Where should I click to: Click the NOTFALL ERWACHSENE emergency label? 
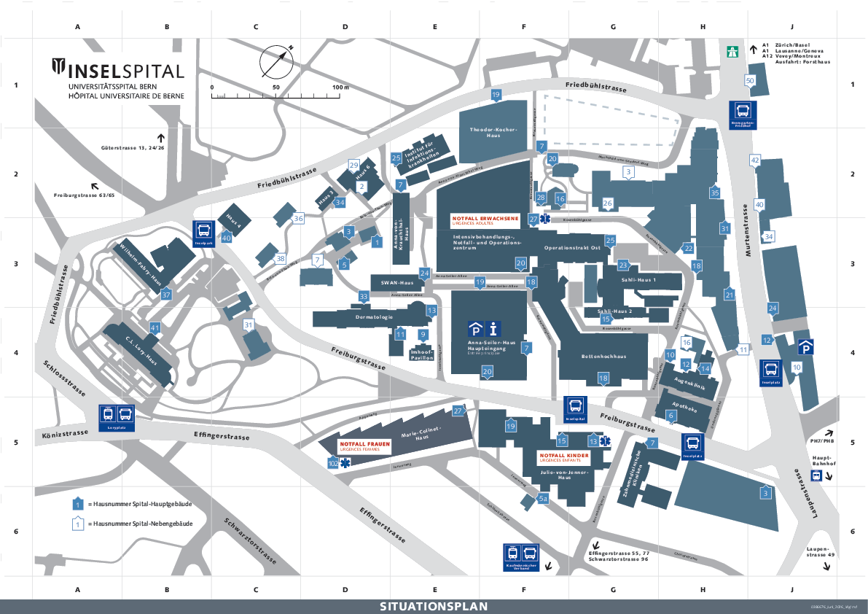click(x=485, y=220)
